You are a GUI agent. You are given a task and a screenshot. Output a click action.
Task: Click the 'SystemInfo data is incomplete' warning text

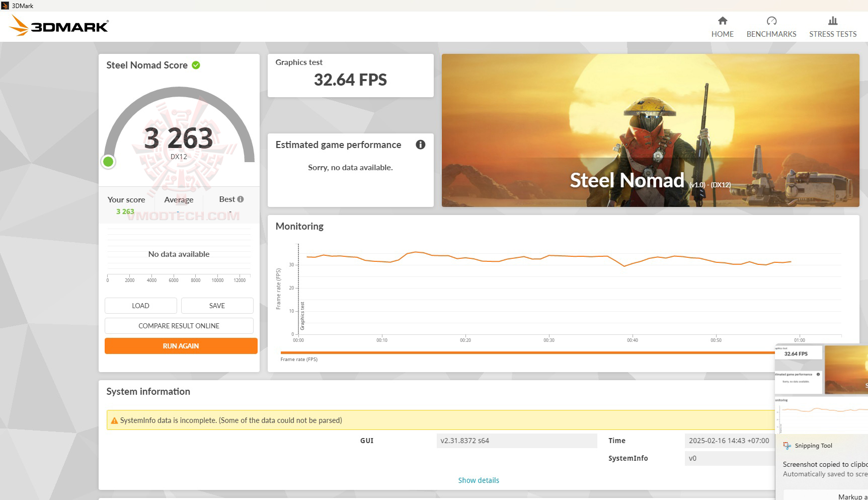231,420
